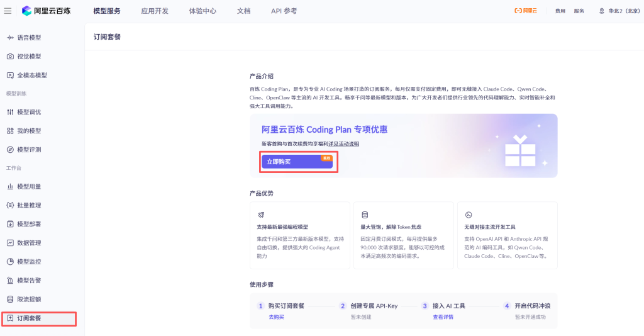Click the 阿里云百炼 logo icon
This screenshot has height=336, width=644.
click(x=26, y=11)
